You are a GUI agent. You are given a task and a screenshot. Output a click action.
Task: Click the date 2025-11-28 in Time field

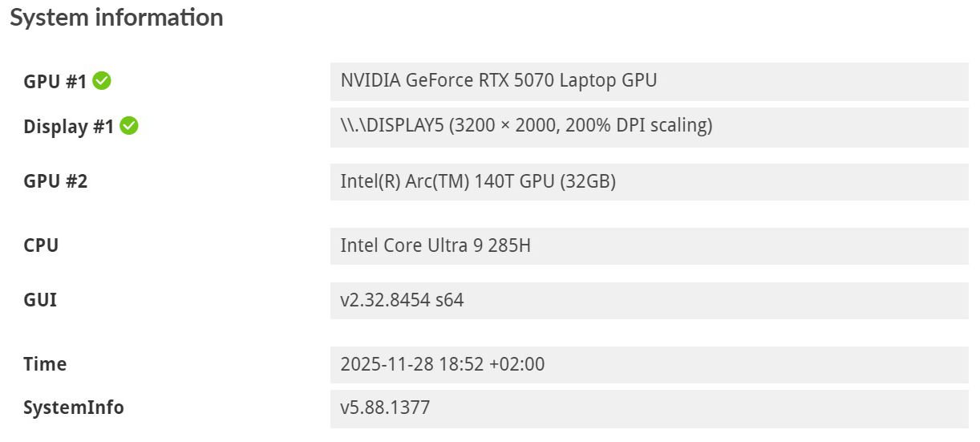coord(387,364)
